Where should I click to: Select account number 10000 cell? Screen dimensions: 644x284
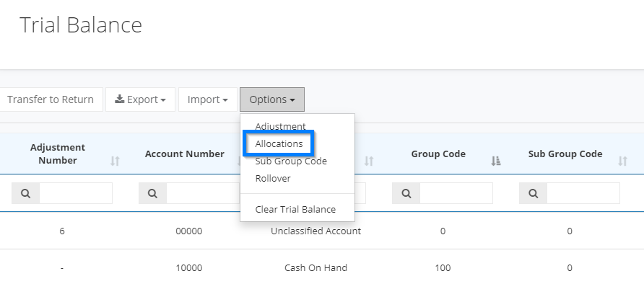coord(189,267)
